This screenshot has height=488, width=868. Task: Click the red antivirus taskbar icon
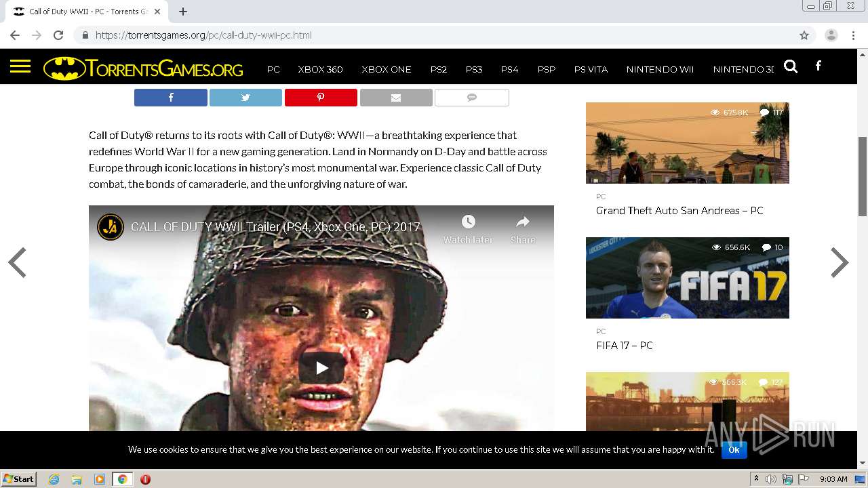coord(145,479)
